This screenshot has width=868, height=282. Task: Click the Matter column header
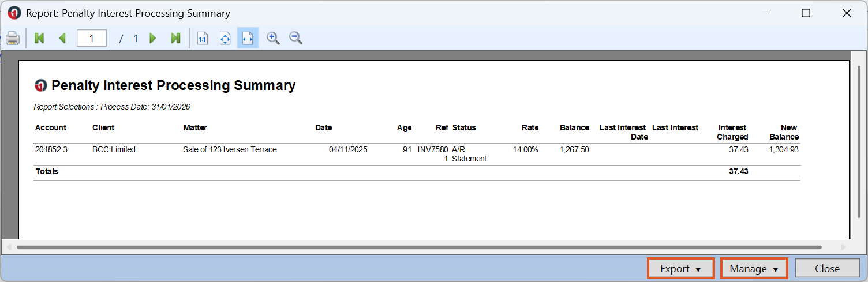[195, 127]
